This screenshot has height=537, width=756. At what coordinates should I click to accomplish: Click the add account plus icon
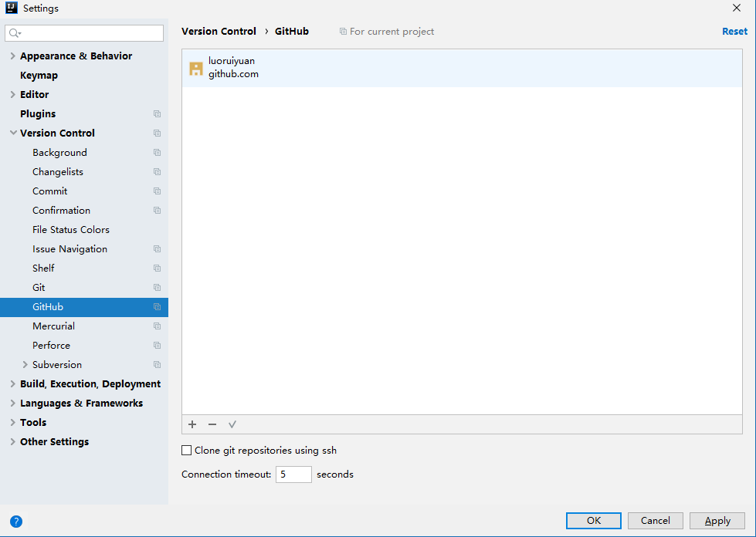(192, 424)
